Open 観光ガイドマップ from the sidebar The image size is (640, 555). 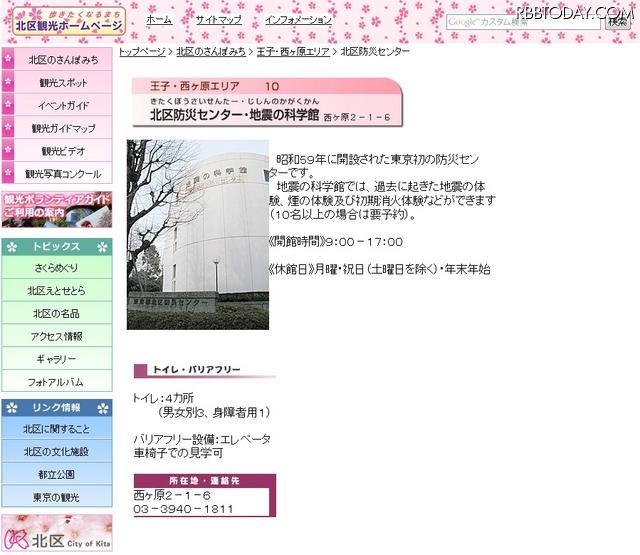[x=63, y=129]
